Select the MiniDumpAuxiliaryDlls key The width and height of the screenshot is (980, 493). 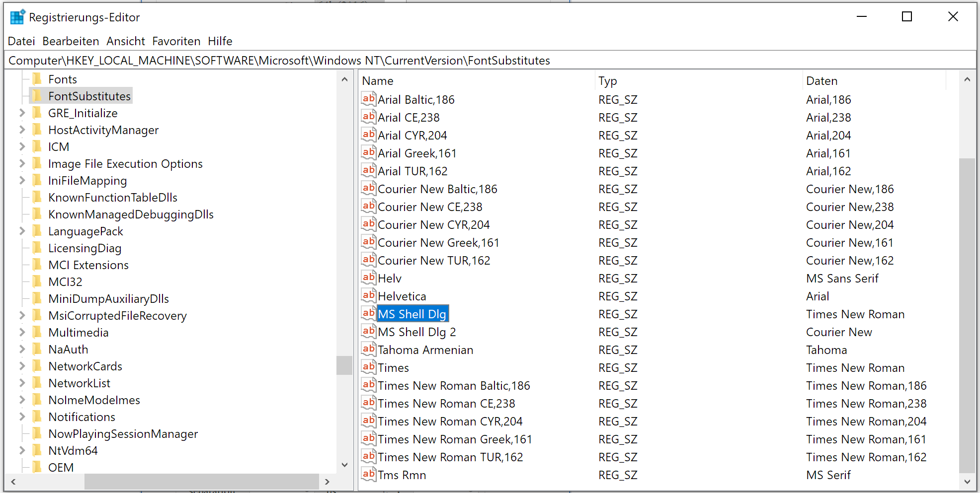point(108,298)
